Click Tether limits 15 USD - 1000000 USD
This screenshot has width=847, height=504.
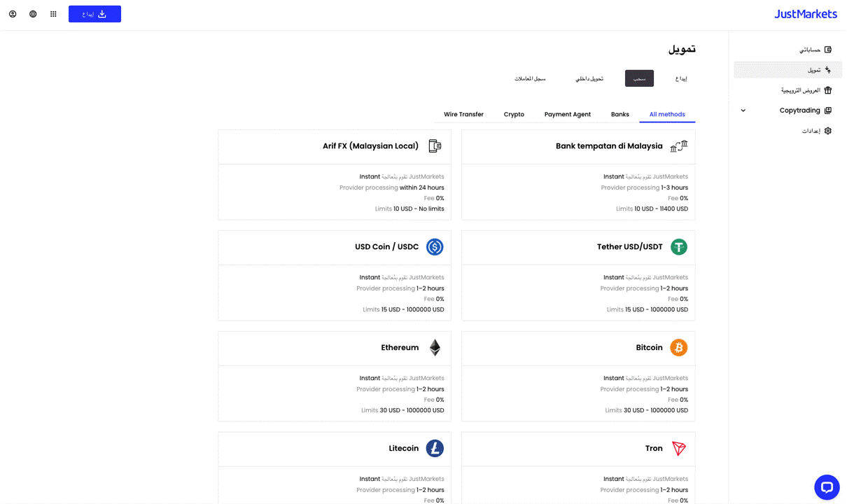pyautogui.click(x=647, y=309)
